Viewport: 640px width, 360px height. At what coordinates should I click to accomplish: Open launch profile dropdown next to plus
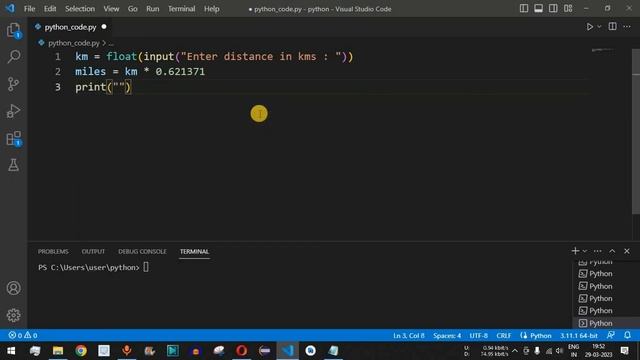(584, 251)
